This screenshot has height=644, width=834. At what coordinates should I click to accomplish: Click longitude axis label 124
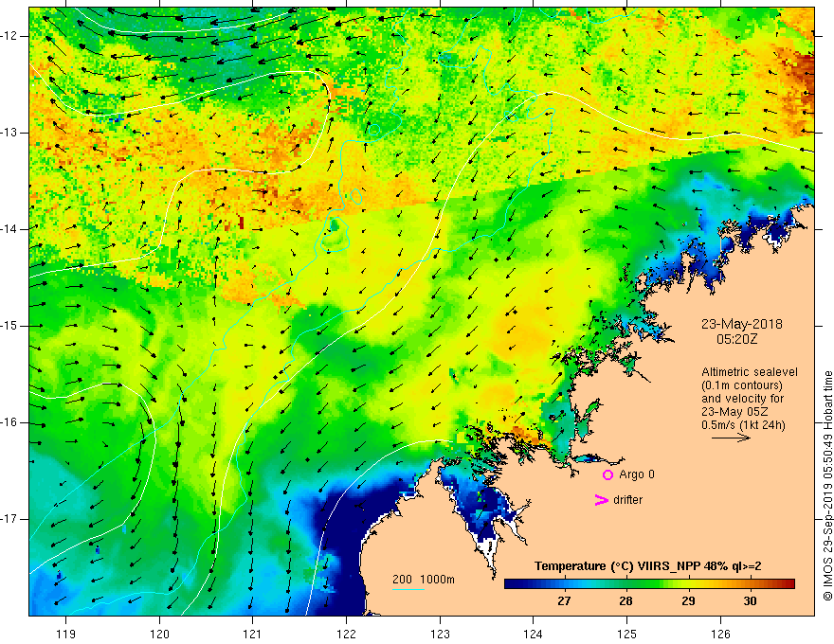click(533, 635)
